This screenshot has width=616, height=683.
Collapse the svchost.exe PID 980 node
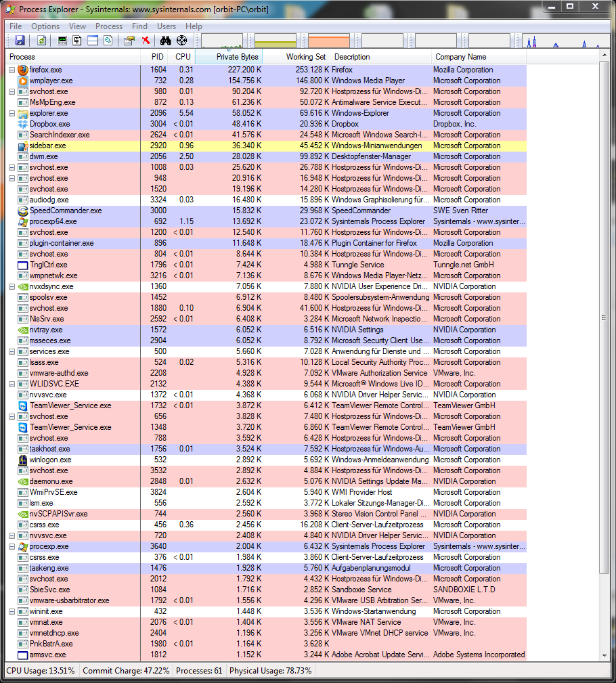coord(12,91)
